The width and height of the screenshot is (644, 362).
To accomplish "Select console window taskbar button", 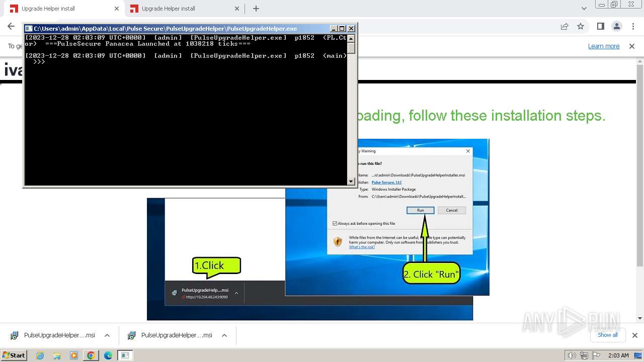I will point(125,355).
